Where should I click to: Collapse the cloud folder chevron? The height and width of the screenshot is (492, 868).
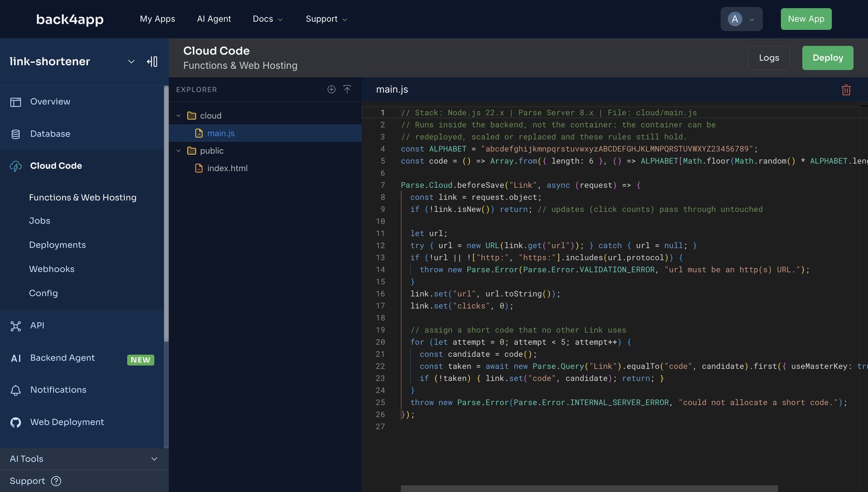(x=178, y=116)
